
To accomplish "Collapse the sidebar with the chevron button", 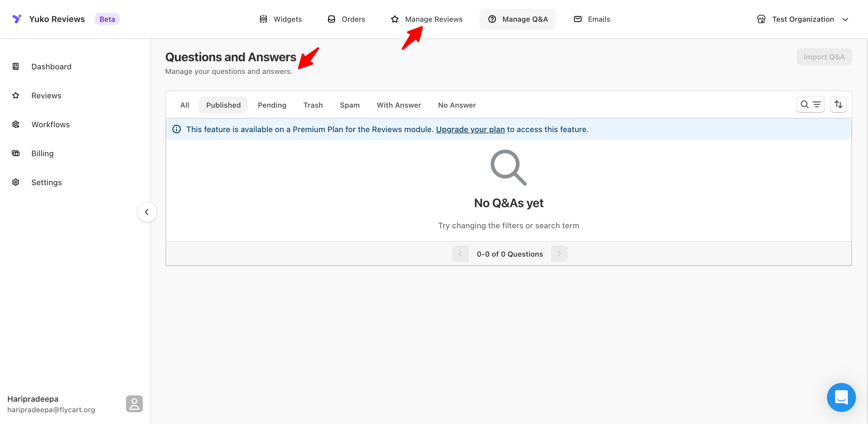I will tap(146, 212).
